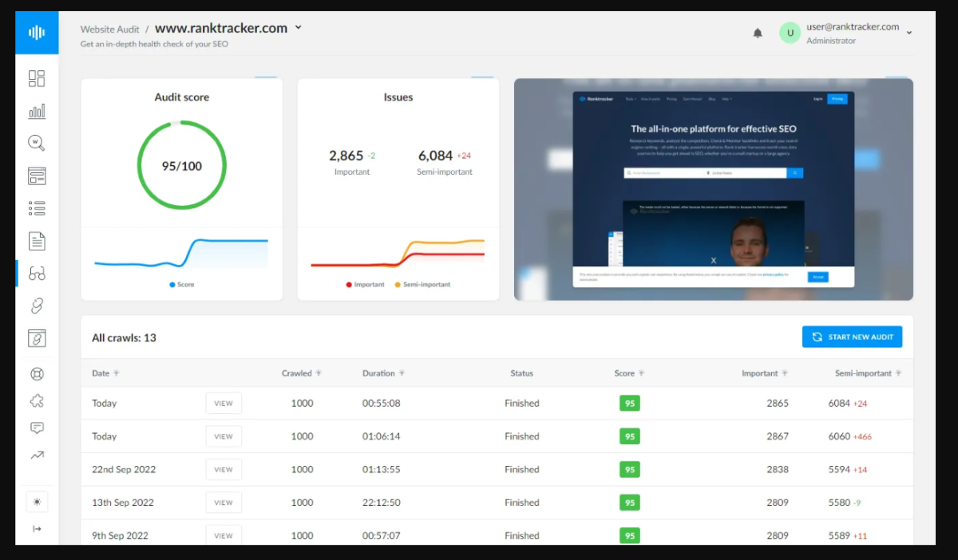Open the dashboard grid icon in sidebar
This screenshot has height=560, width=958.
tap(37, 78)
